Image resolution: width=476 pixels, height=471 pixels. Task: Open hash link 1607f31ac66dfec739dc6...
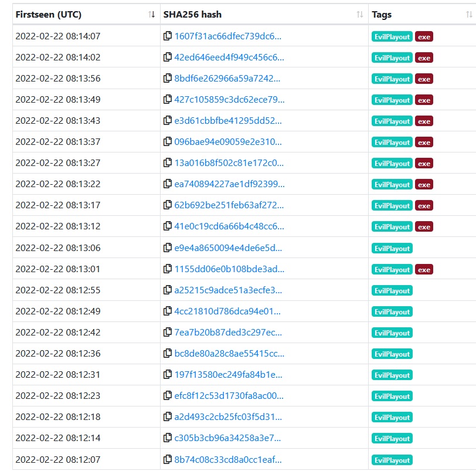click(227, 36)
